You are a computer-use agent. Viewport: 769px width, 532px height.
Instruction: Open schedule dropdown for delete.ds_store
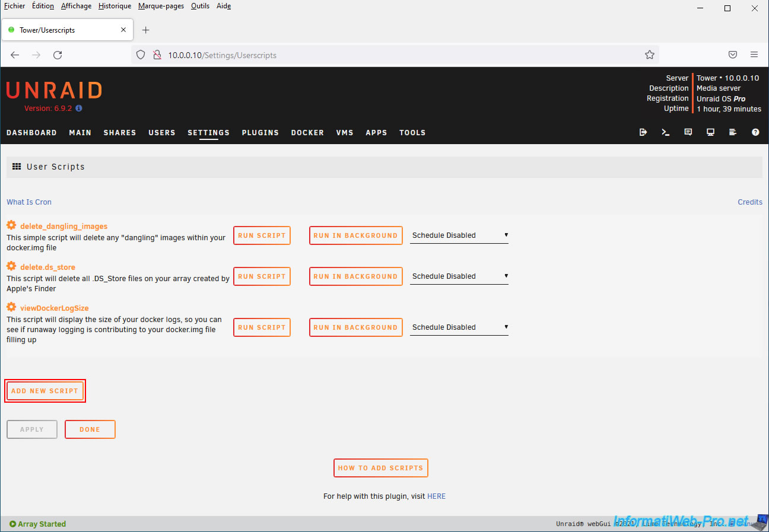pos(459,276)
